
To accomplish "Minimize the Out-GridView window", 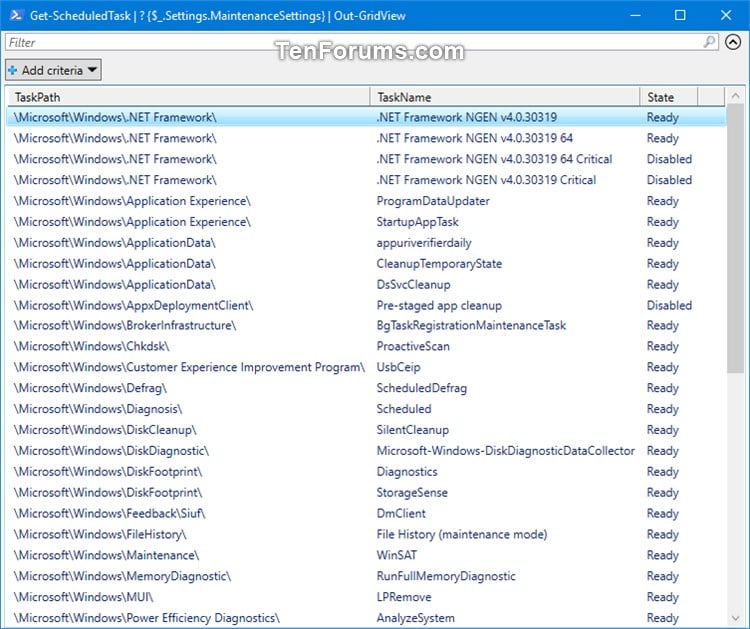I will coord(635,15).
